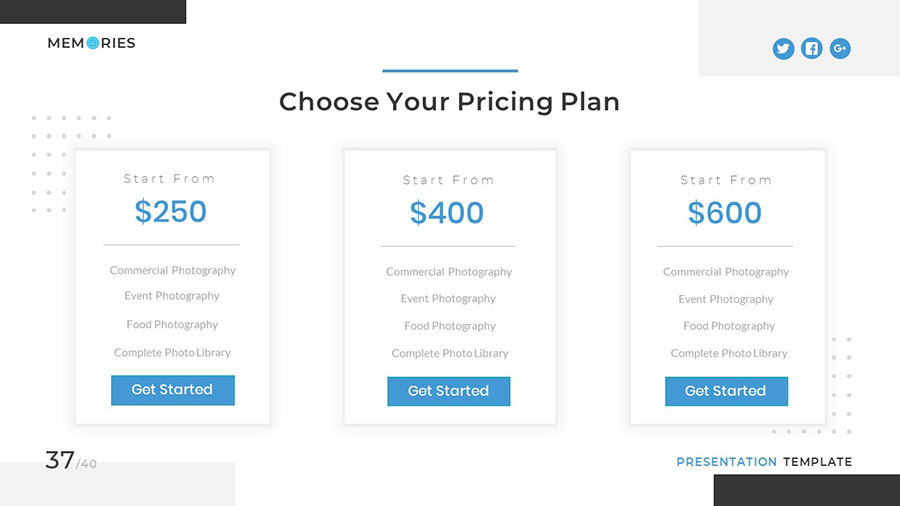900x506 pixels.
Task: Click the slide number 37
Action: 60,460
